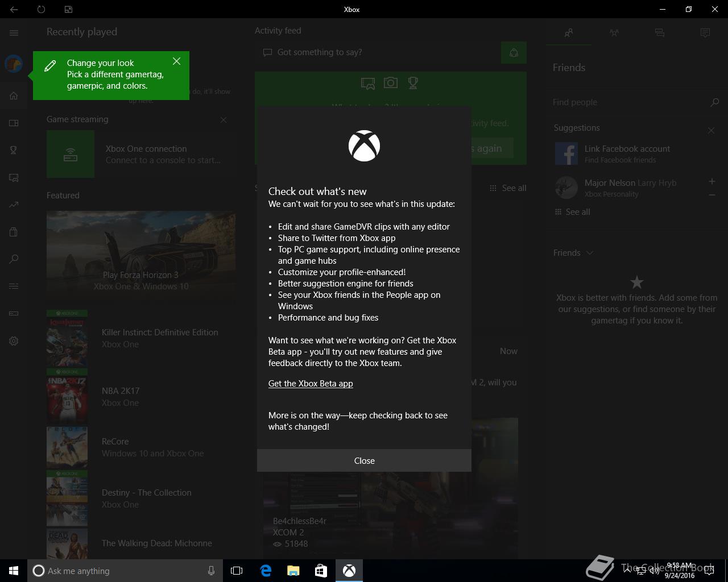The width and height of the screenshot is (728, 582).
Task: Click Got something to say field
Action: pos(377,52)
